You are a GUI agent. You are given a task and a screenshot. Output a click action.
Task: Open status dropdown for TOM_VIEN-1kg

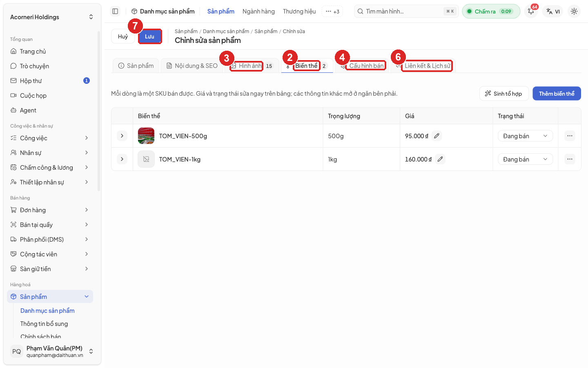pyautogui.click(x=525, y=159)
